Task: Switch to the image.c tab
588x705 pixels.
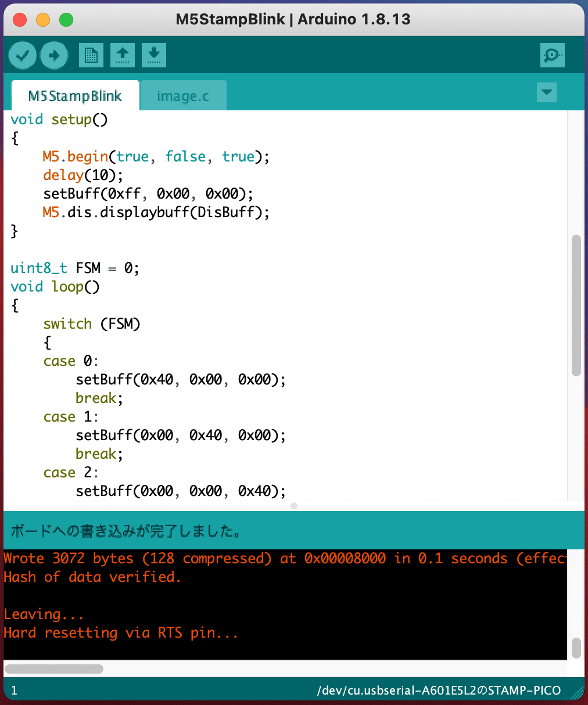Action: [x=183, y=96]
